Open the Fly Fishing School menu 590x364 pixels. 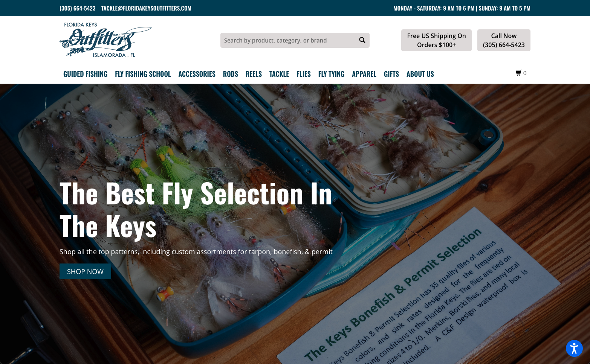coord(143,74)
